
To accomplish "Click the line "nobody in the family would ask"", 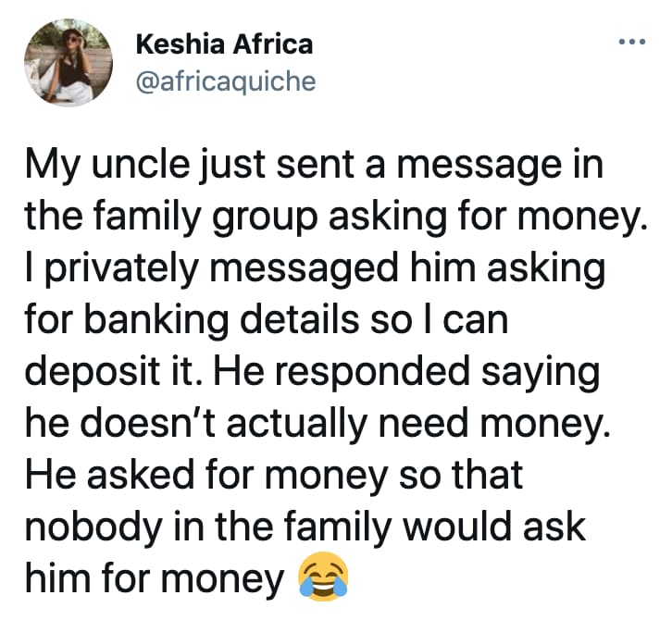I will click(x=305, y=525).
